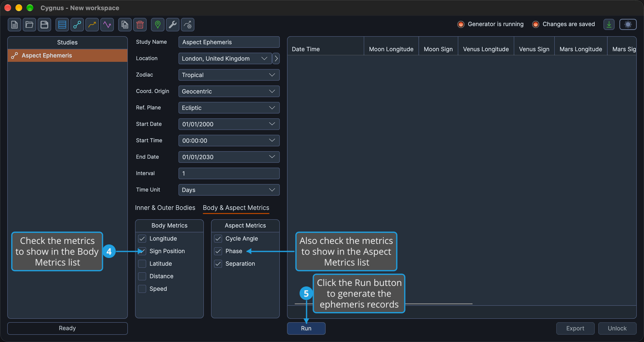The height and width of the screenshot is (342, 644).
Task: Uncheck the Cycle Angle aspect metric
Action: click(x=218, y=239)
